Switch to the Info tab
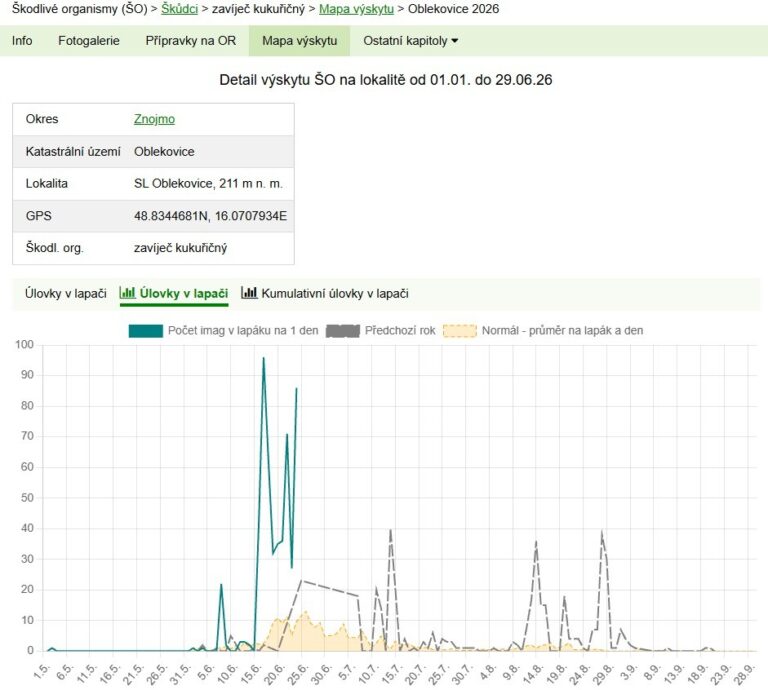 point(22,41)
